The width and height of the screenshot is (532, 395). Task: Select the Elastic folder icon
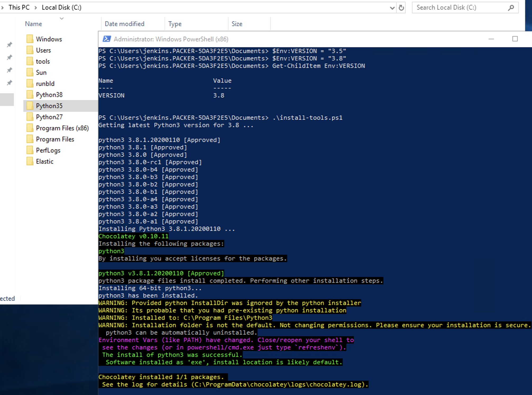pyautogui.click(x=30, y=161)
